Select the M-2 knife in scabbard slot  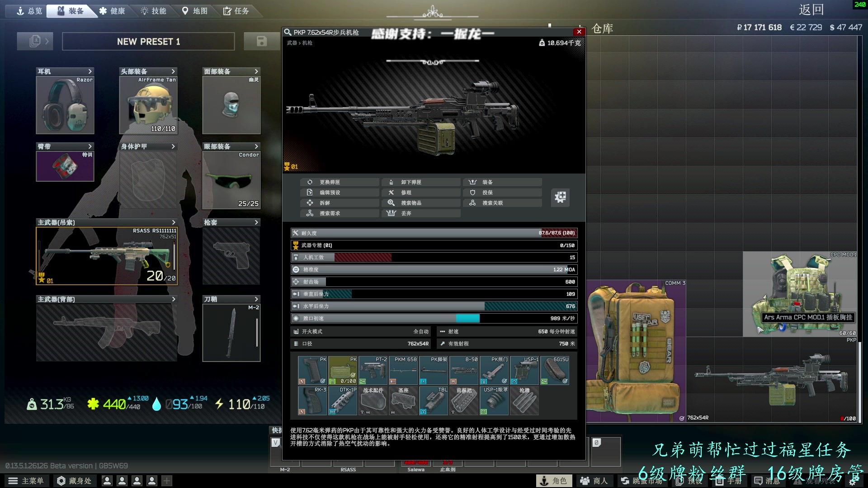point(231,333)
